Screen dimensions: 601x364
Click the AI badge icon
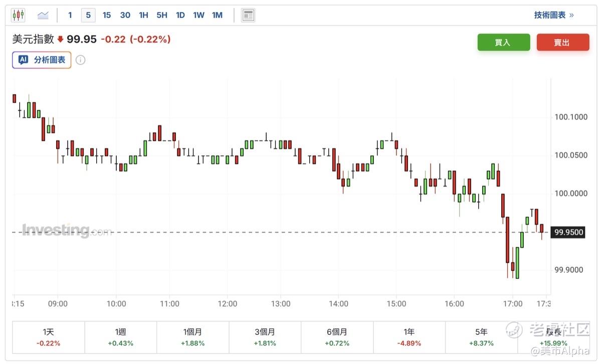click(x=23, y=60)
